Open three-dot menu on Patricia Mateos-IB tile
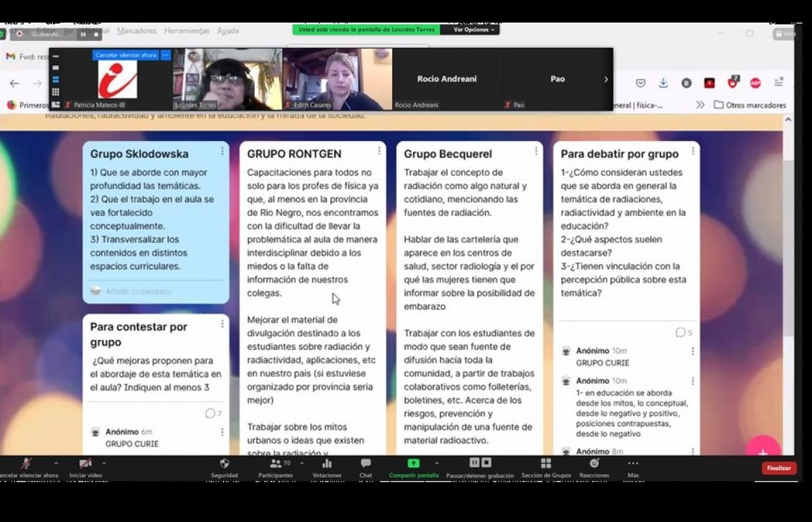The width and height of the screenshot is (812, 522). click(166, 55)
